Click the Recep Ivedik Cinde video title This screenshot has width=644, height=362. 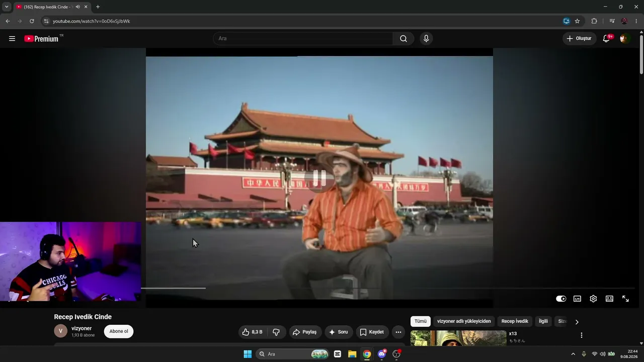[83, 317]
